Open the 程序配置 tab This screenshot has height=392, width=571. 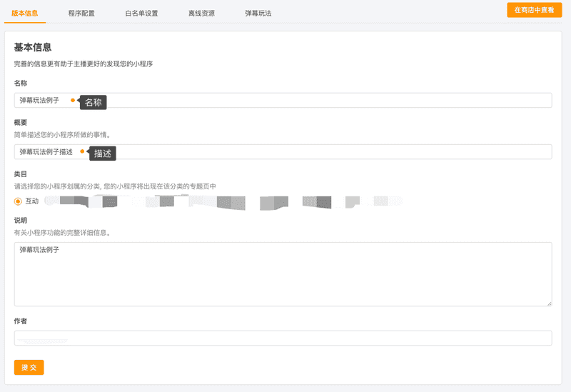click(x=81, y=13)
